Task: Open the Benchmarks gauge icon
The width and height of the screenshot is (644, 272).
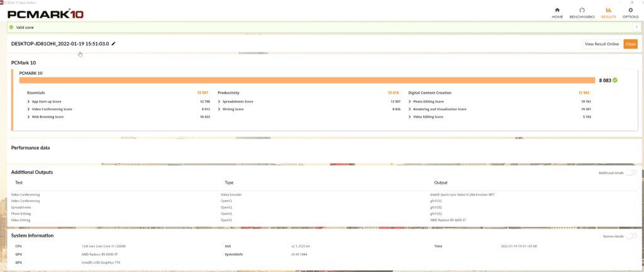Action: [582, 10]
